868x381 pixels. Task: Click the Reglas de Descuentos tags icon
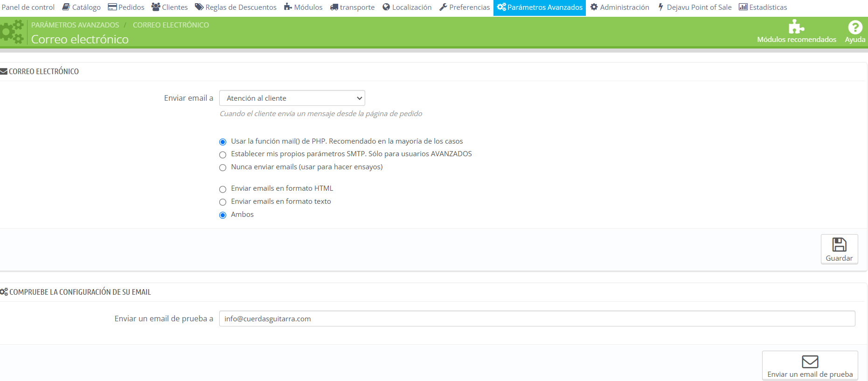click(199, 7)
